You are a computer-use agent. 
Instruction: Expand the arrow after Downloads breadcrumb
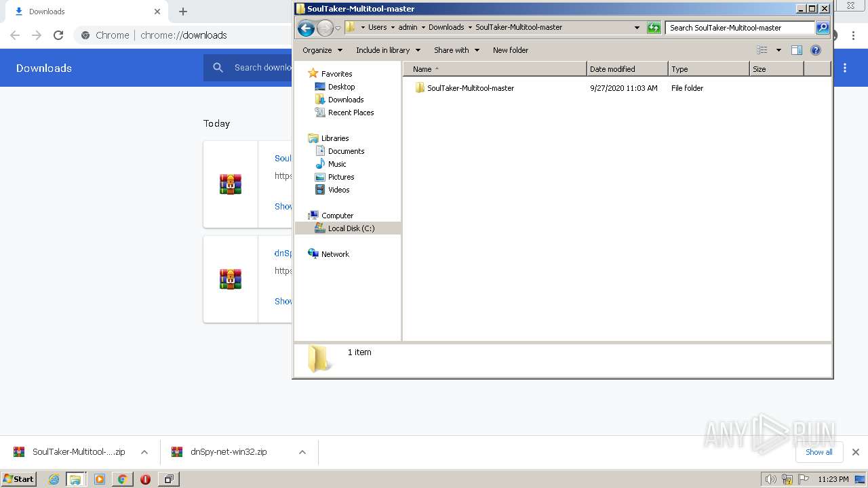[469, 28]
